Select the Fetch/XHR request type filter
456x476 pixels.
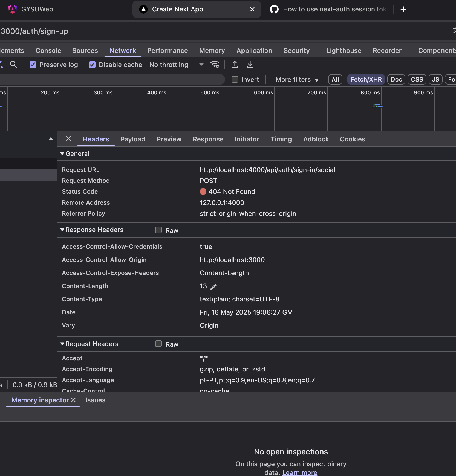[x=366, y=79]
